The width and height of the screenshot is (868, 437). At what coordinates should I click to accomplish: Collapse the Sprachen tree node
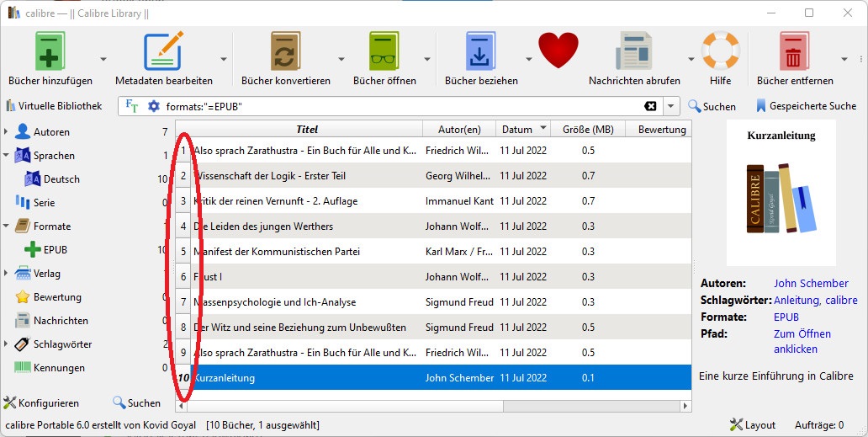point(6,156)
